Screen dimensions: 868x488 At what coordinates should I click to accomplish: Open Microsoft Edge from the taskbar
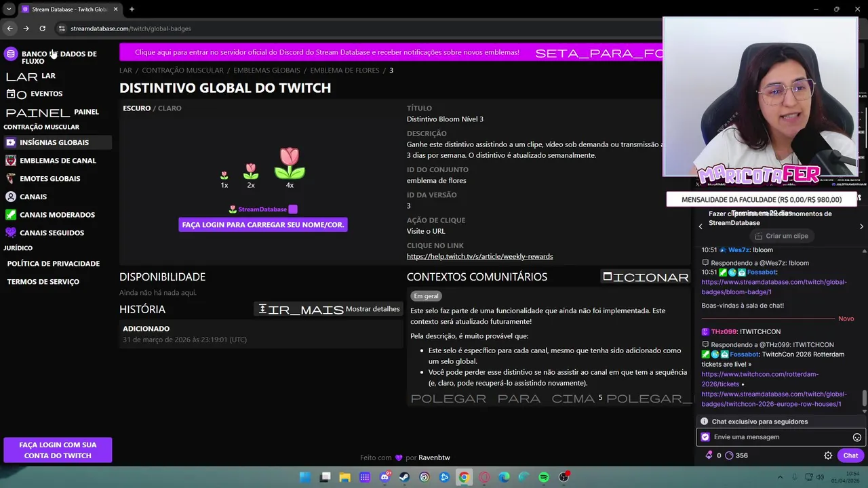pos(504,477)
